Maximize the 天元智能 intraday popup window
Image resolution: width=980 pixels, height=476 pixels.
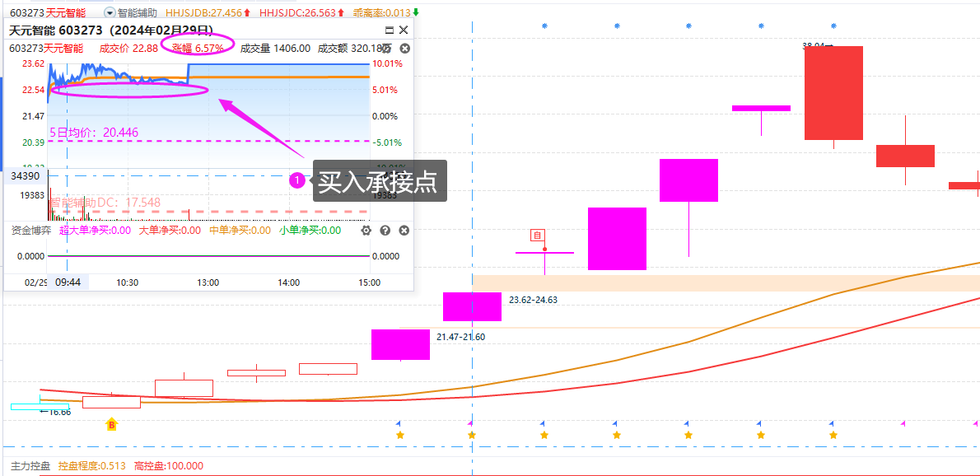(390, 30)
